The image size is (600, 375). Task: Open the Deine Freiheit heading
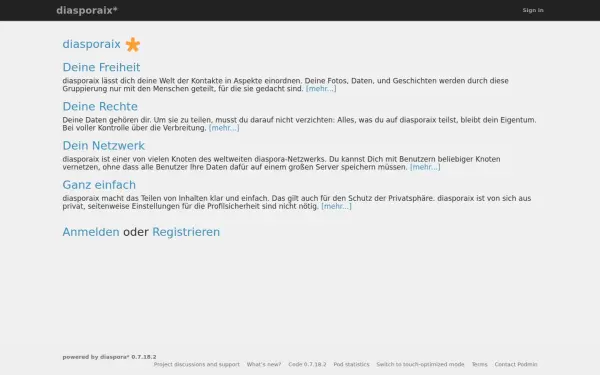point(101,67)
